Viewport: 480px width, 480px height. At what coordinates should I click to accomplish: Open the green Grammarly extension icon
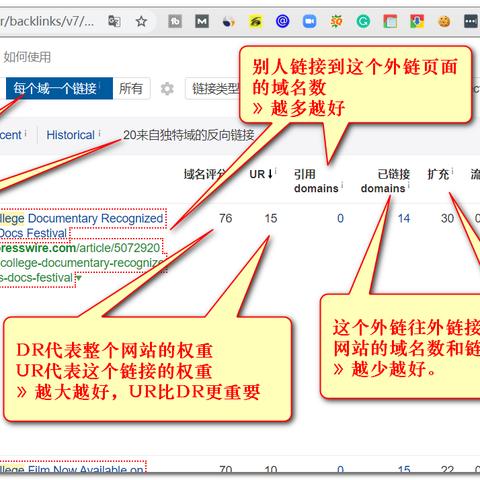363,22
